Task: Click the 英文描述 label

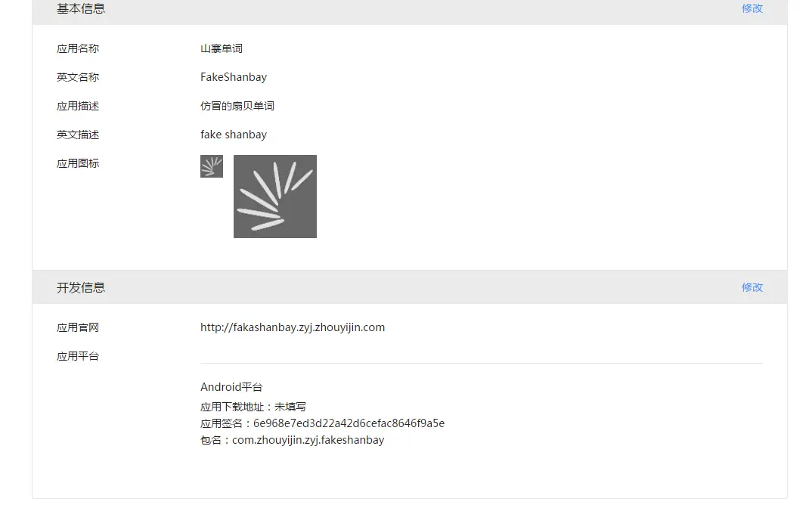Action: click(x=78, y=135)
